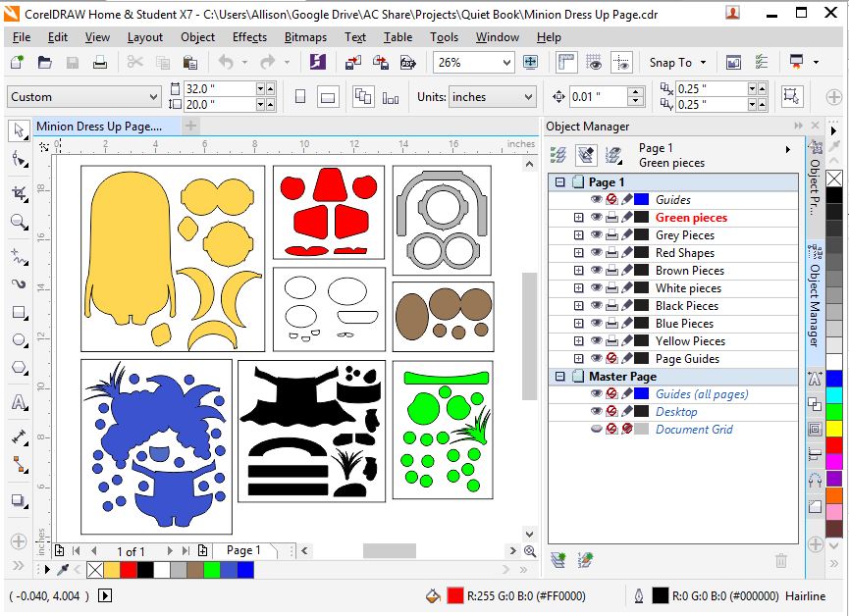Open the Effects menu
849x616 pixels.
(249, 37)
